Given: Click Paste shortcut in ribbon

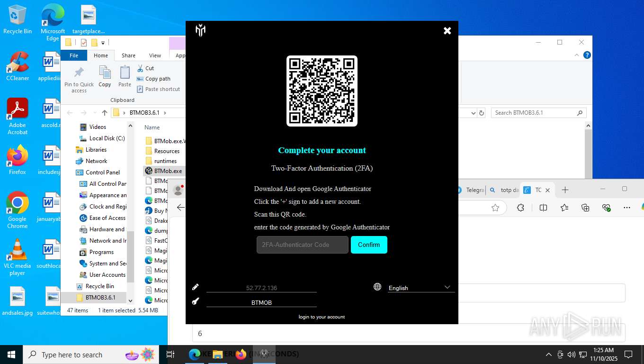Looking at the screenshot, I should point(159,89).
